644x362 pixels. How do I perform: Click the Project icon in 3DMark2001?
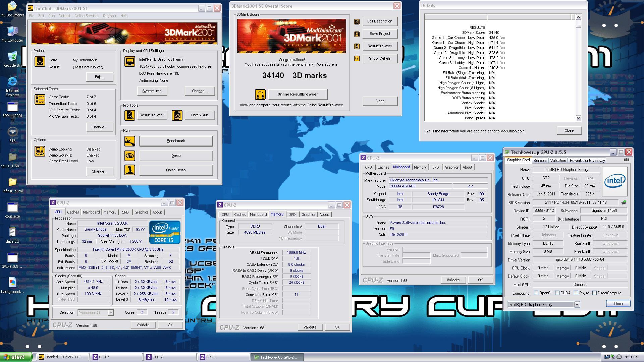point(40,62)
